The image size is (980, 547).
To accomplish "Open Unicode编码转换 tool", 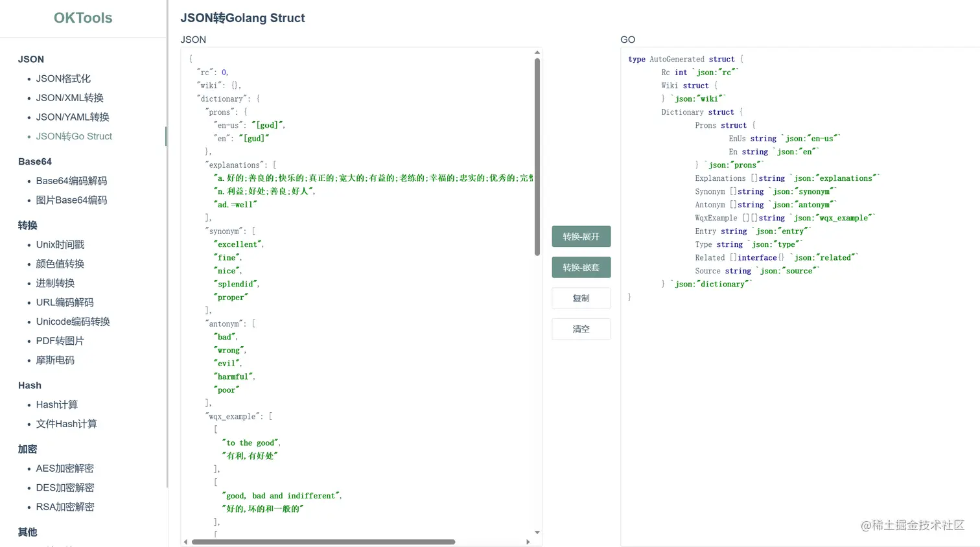I will 73,321.
